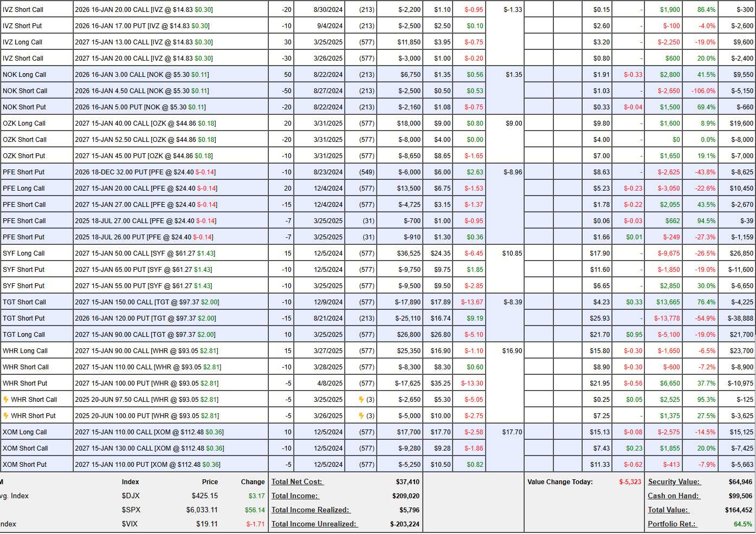Select the SYF Long Call position name
This screenshot has height=534, width=756.
point(24,253)
